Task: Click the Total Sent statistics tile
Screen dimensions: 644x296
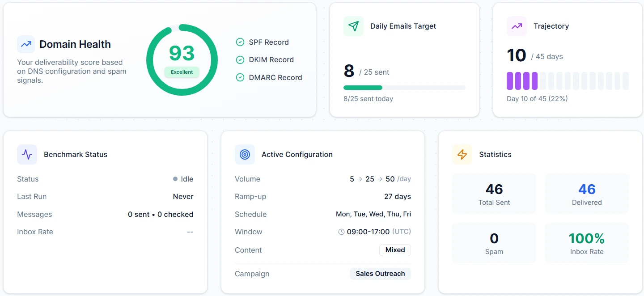Action: point(494,194)
